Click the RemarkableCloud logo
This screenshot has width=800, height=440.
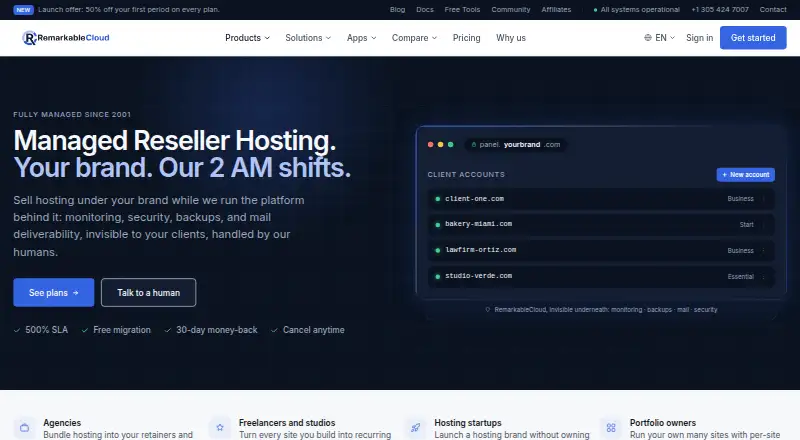[66, 38]
